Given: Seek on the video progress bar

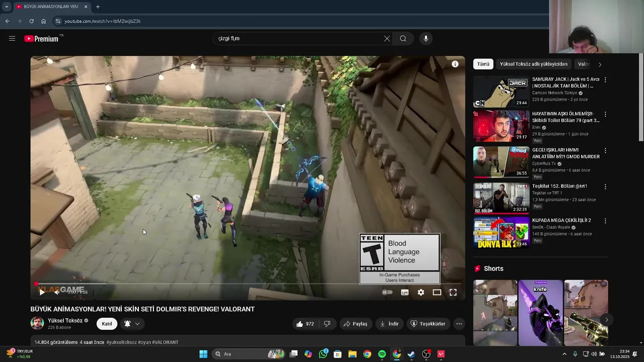Looking at the screenshot, I should tap(248, 284).
